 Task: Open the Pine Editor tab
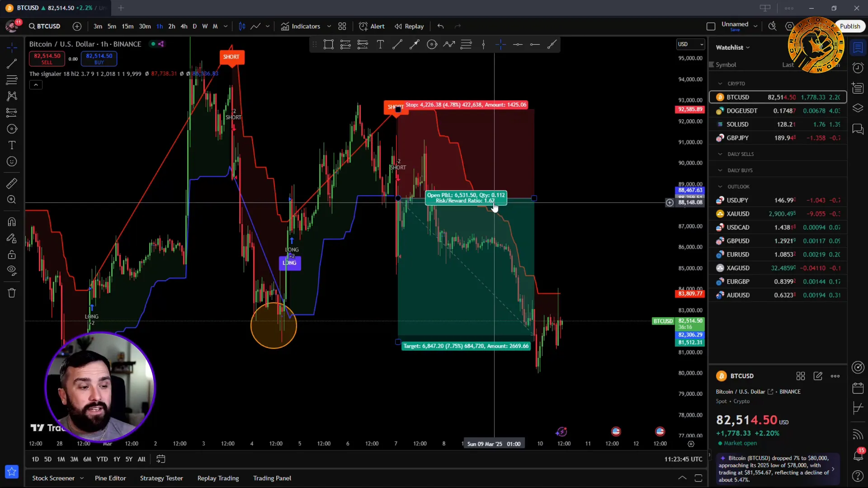click(110, 478)
